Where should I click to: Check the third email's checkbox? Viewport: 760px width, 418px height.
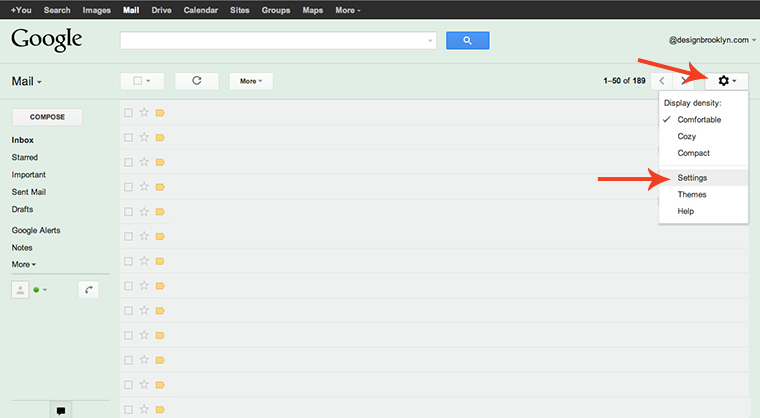click(128, 162)
